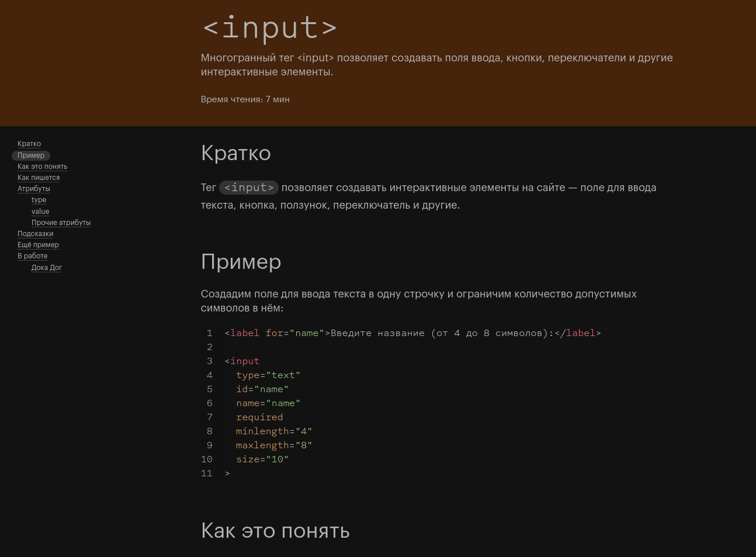The width and height of the screenshot is (756, 557).
Task: Jump to Как это понять section
Action: tap(42, 167)
